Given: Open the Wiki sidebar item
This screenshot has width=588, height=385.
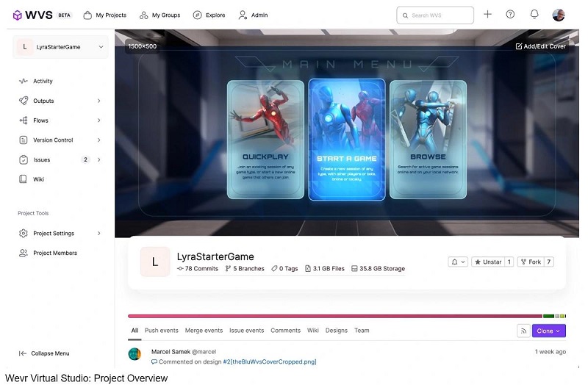Looking at the screenshot, I should [39, 179].
